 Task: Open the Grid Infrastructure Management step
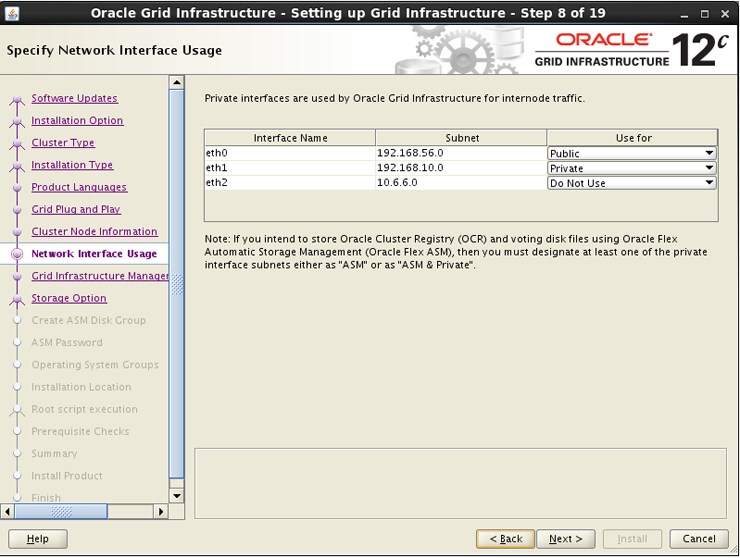point(100,276)
